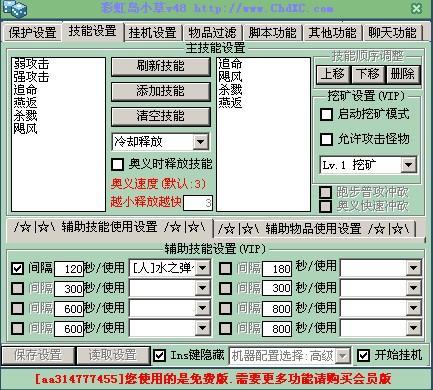The image size is (433, 390).
Task: Open the 保护设置 tab
Action: pyautogui.click(x=32, y=33)
